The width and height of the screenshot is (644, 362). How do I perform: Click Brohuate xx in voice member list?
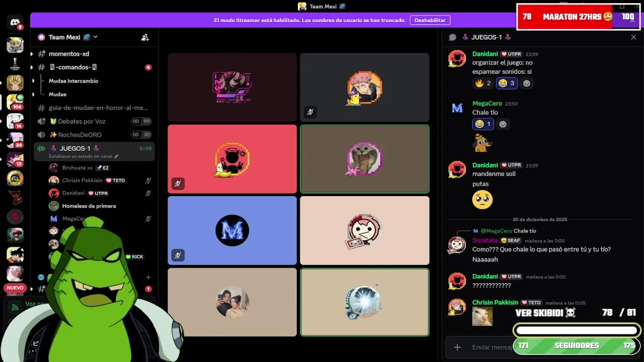(x=77, y=168)
